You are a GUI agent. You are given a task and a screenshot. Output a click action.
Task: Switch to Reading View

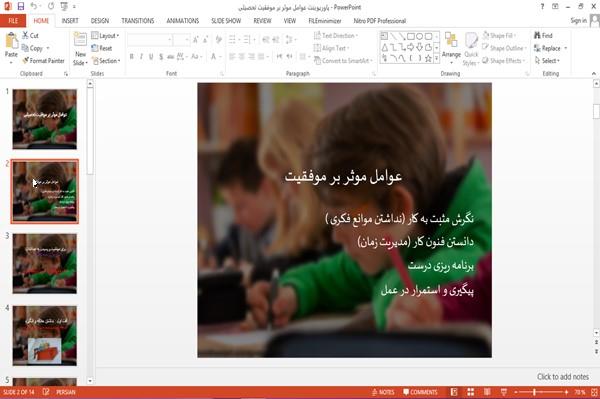487,392
